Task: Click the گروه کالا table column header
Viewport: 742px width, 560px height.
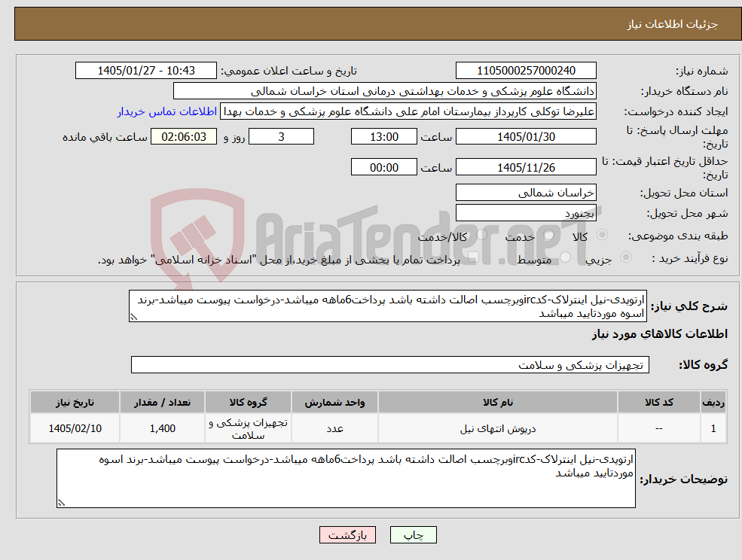Action: (248, 402)
